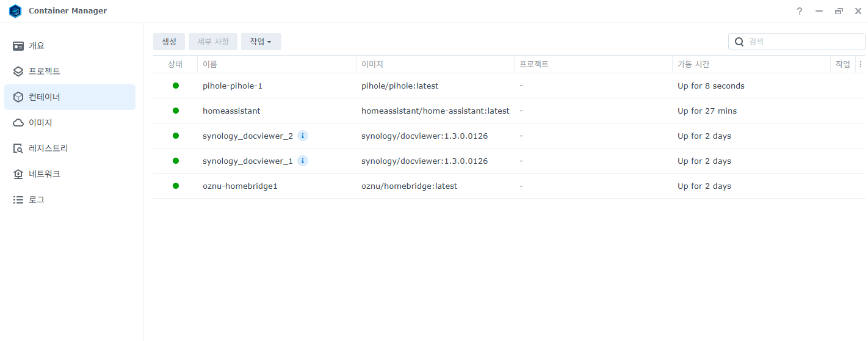
Task: Focus the 검색 search field
Action: click(797, 42)
